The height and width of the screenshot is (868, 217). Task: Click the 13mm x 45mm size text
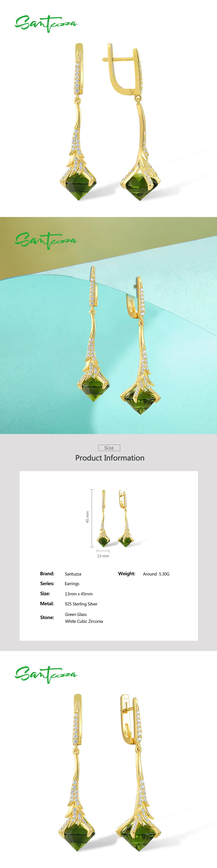click(79, 594)
